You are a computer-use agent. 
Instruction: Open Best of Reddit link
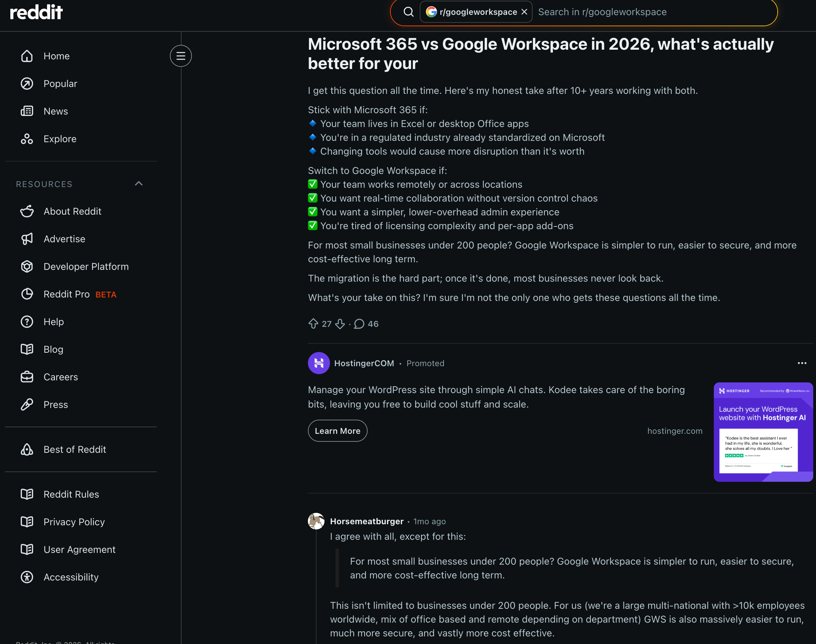pos(75,449)
